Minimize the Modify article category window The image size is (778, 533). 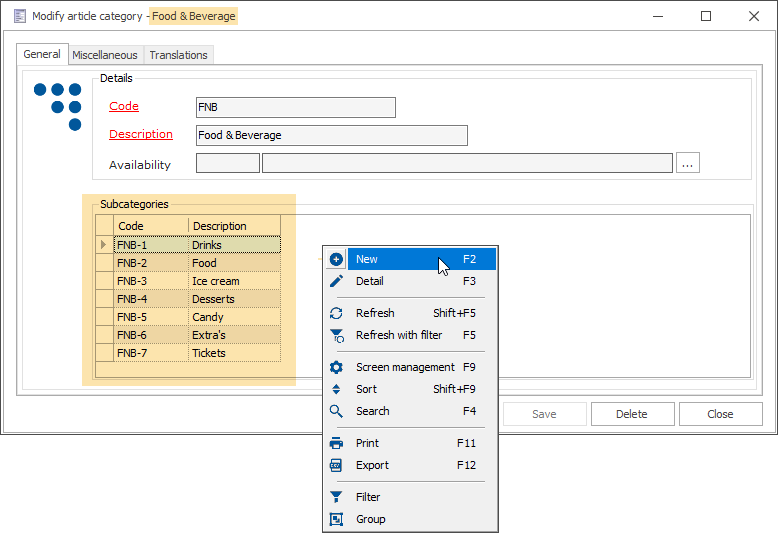(658, 16)
